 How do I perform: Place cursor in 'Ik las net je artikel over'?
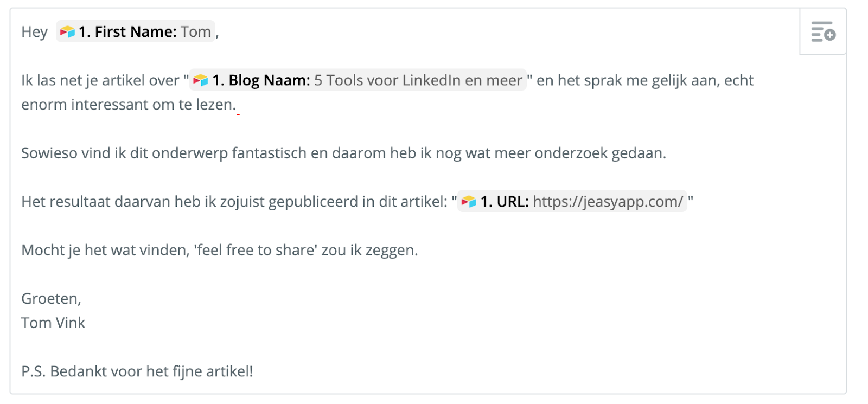(x=100, y=80)
